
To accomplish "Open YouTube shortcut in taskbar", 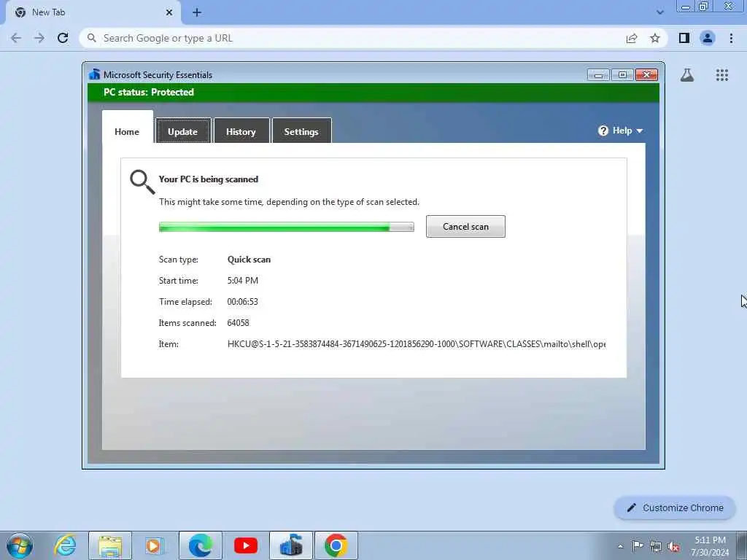I will [x=246, y=545].
